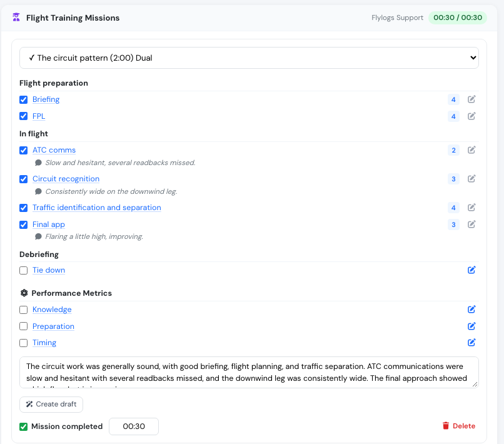
Task: Open the edit icon for FPL
Action: click(471, 116)
